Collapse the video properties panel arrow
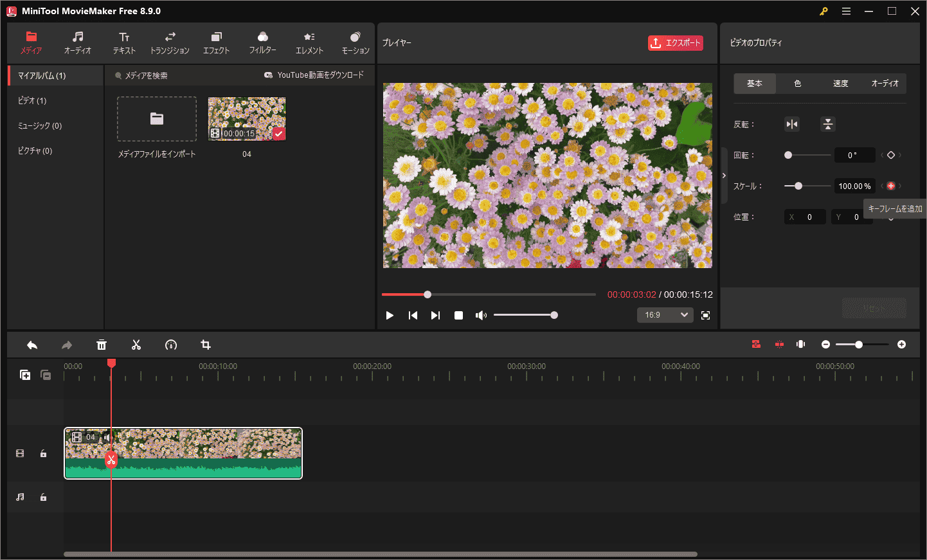The width and height of the screenshot is (927, 560). 724,176
